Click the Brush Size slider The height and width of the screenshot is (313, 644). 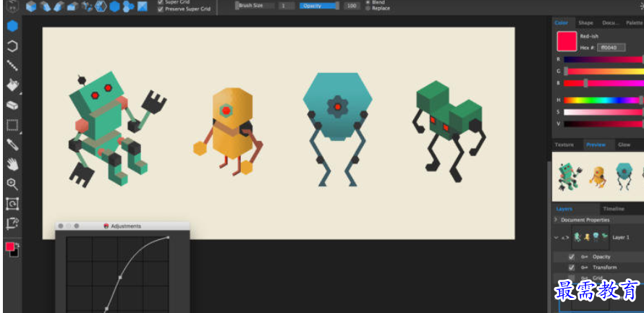point(255,6)
